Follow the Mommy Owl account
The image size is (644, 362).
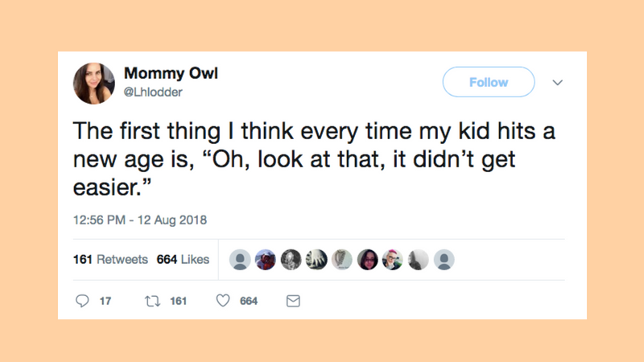pyautogui.click(x=489, y=82)
